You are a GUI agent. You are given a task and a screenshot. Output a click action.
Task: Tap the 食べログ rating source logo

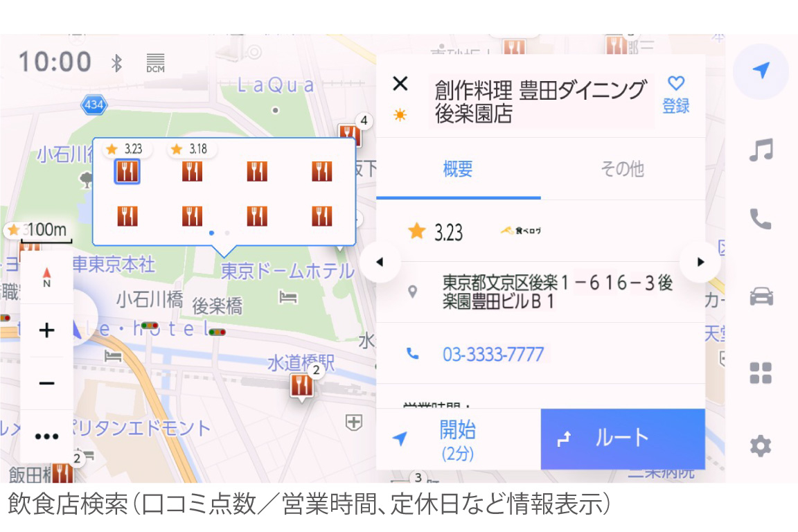(x=521, y=231)
